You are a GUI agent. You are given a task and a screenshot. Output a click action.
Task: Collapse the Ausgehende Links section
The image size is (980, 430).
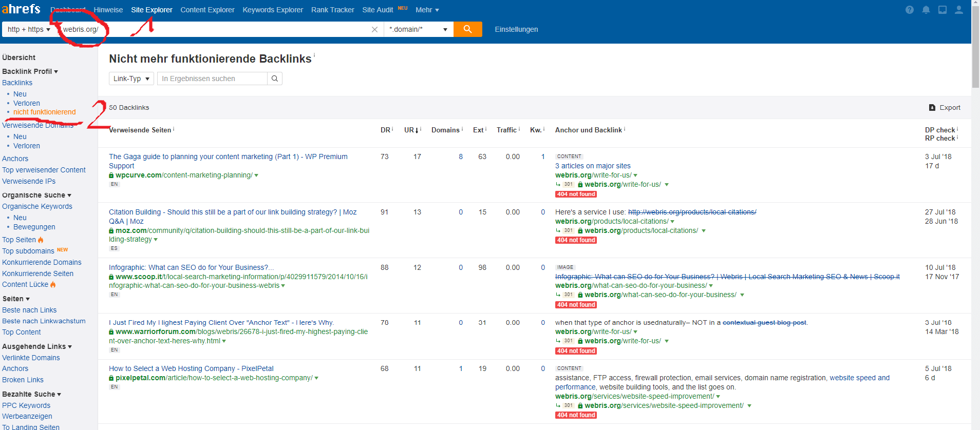(x=37, y=346)
